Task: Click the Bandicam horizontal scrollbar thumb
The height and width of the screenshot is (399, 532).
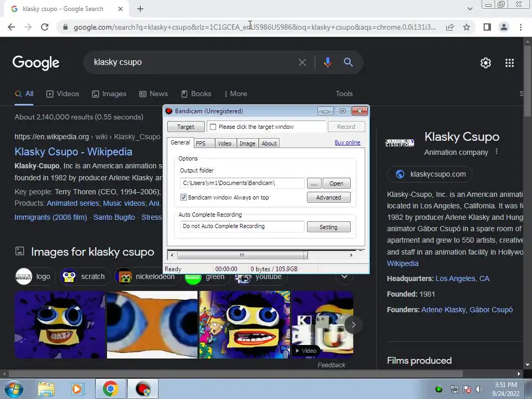Action: tap(242, 255)
